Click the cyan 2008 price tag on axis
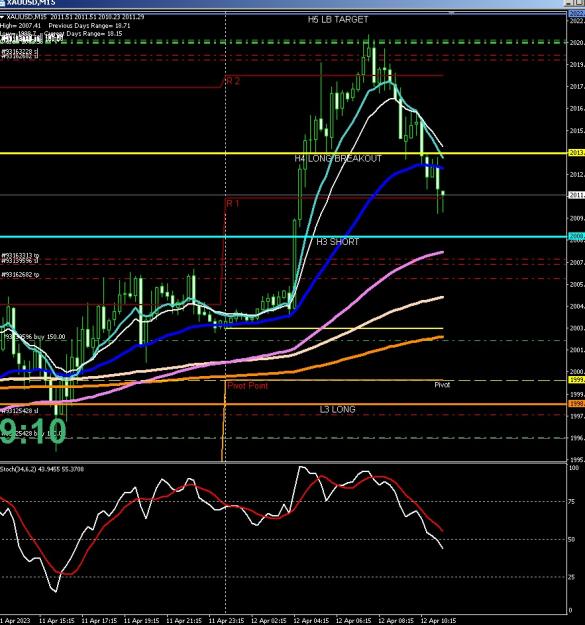Image resolution: width=585 pixels, height=625 pixels. tap(576, 236)
